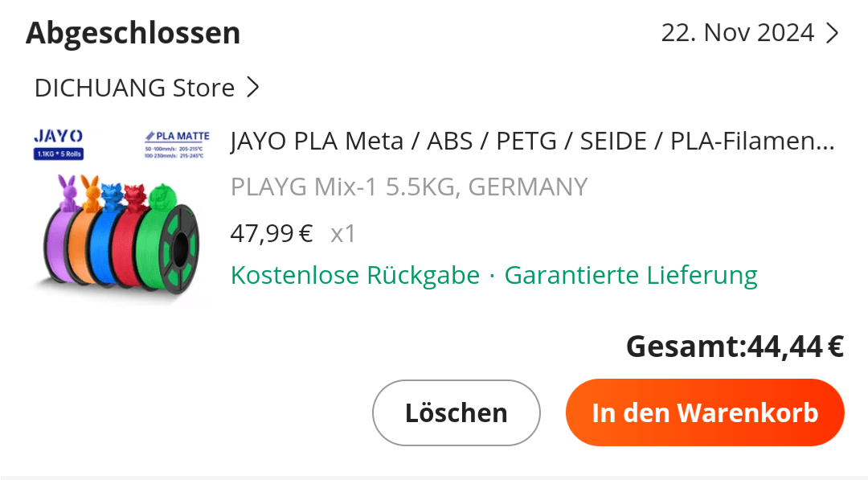This screenshot has width=868, height=480.
Task: Click the arrow beside DICHUANG Store
Action: coord(253,87)
